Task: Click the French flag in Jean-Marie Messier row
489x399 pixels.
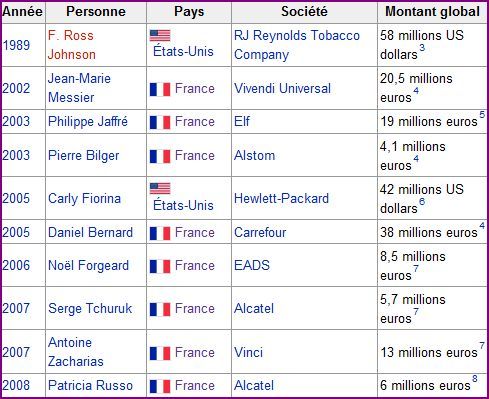Action: [x=160, y=89]
